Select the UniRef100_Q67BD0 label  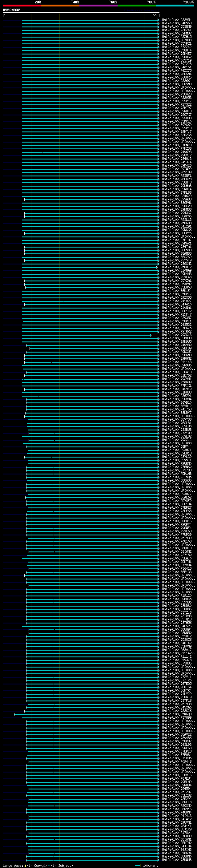(x=176, y=40)
